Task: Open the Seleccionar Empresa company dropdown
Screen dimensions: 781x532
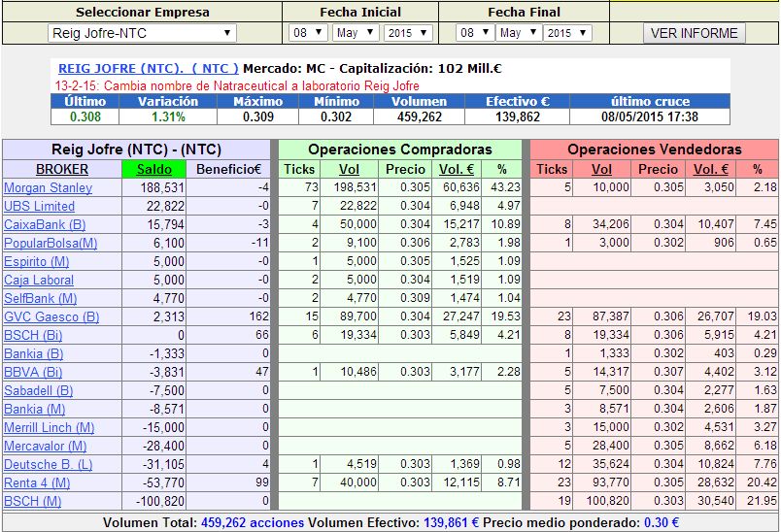Action: [142, 33]
